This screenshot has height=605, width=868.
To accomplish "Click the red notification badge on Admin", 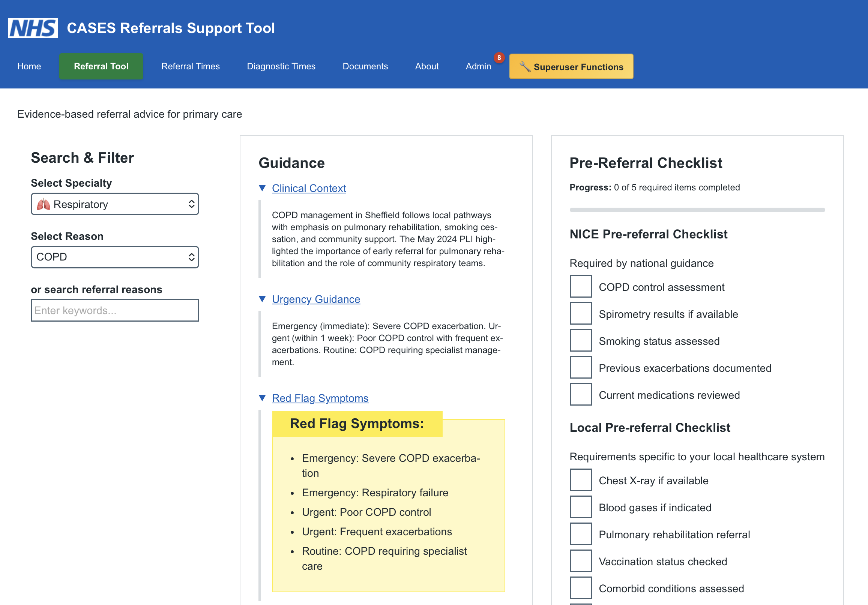I will pos(499,57).
